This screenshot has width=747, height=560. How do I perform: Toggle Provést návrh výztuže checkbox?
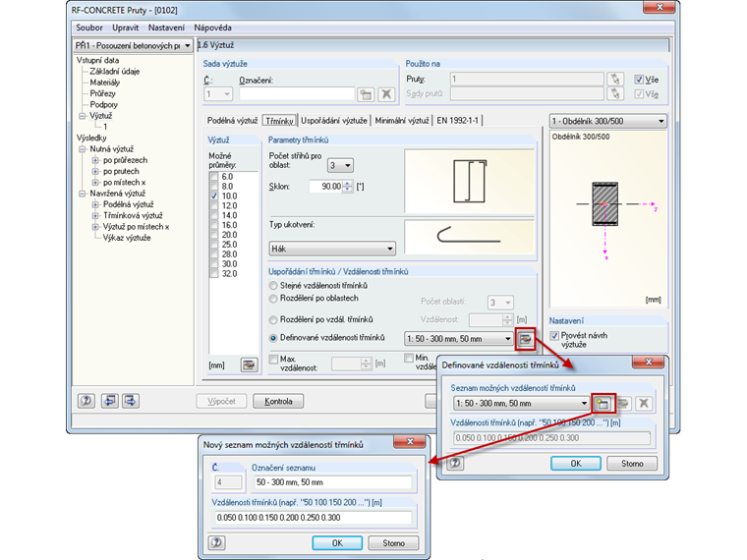coord(554,336)
